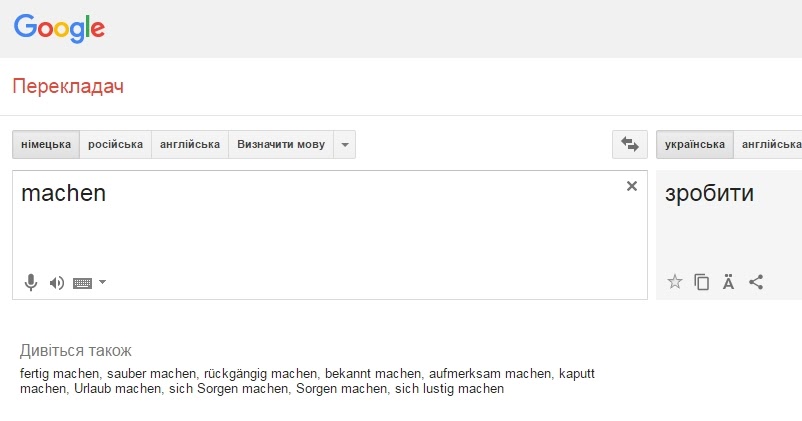Select німецька as source language
The image size is (802, 421).
46,144
